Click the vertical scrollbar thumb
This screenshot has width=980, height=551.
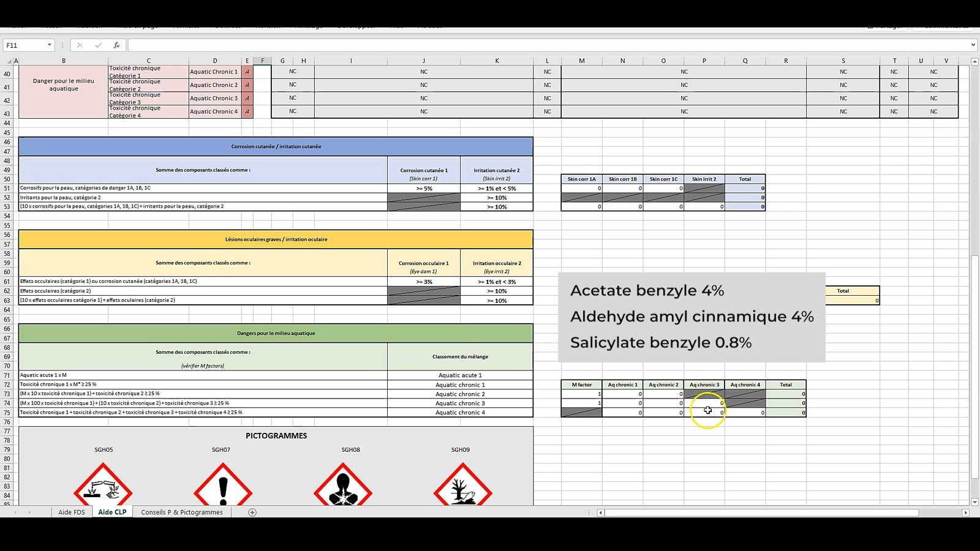coord(974,367)
